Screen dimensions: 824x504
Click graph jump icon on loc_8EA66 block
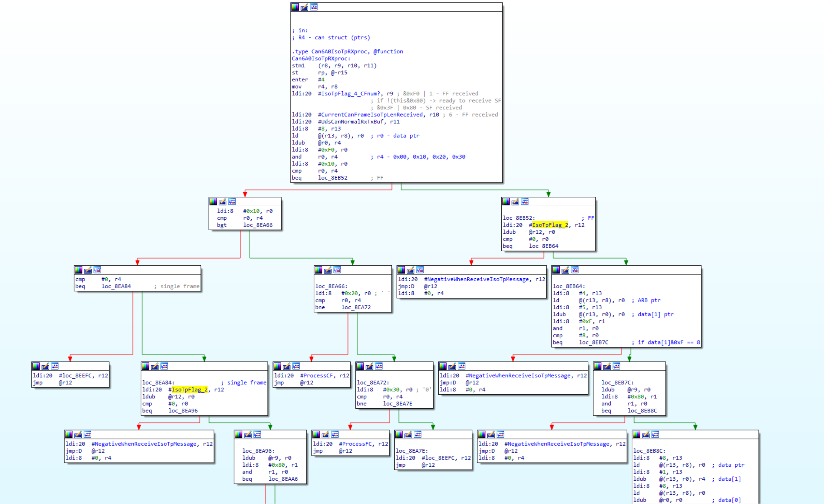click(337, 270)
